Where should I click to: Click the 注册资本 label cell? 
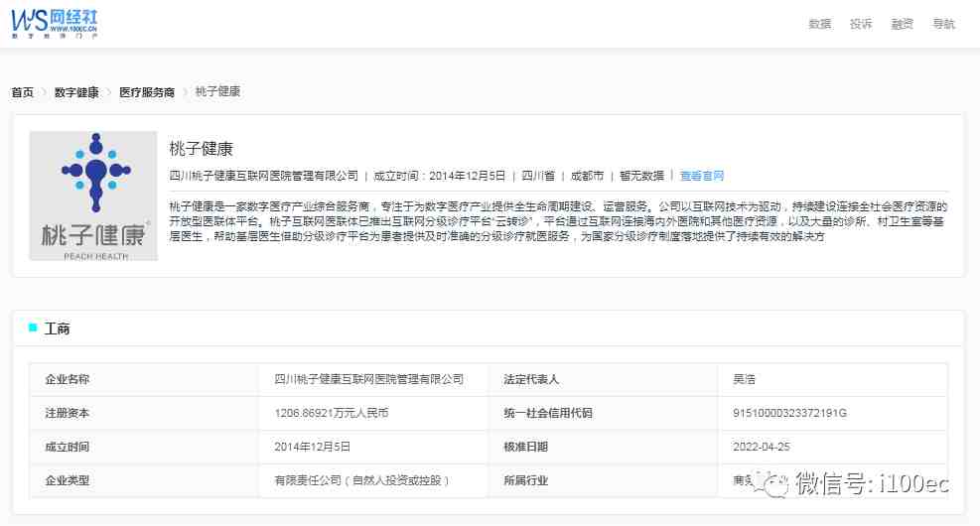[x=144, y=413]
